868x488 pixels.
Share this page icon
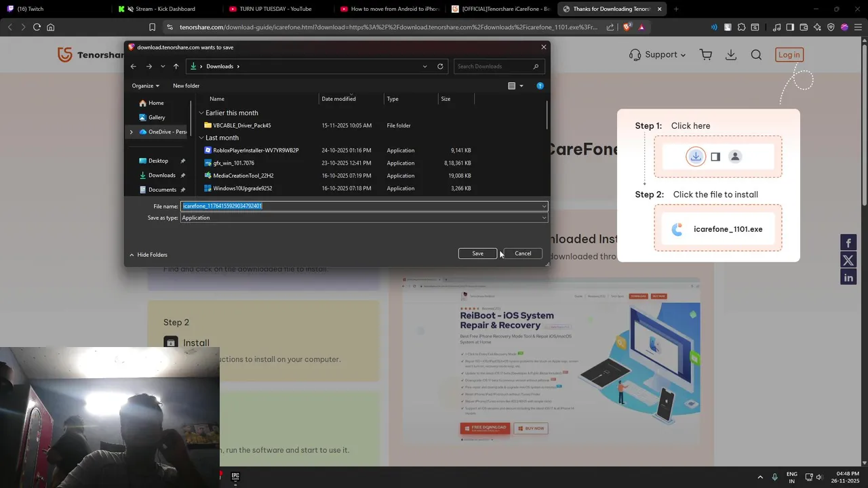[610, 27]
